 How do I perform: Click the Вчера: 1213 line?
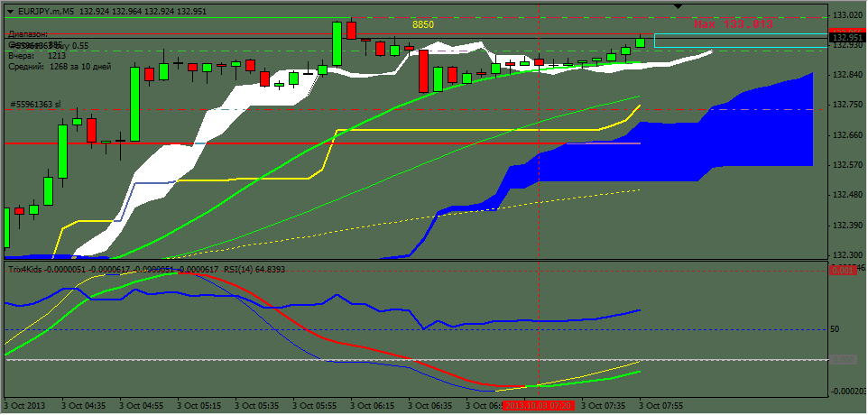click(x=37, y=56)
